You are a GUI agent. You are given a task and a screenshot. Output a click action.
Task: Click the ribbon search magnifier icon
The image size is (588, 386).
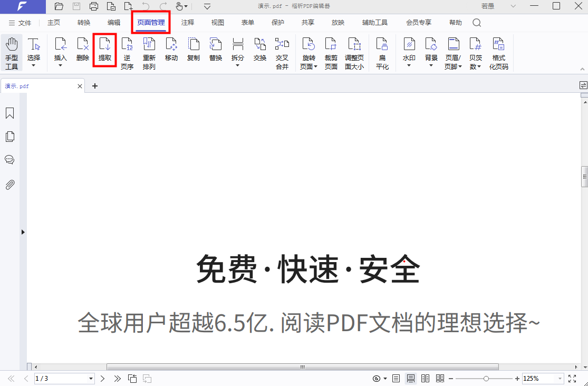pyautogui.click(x=477, y=23)
